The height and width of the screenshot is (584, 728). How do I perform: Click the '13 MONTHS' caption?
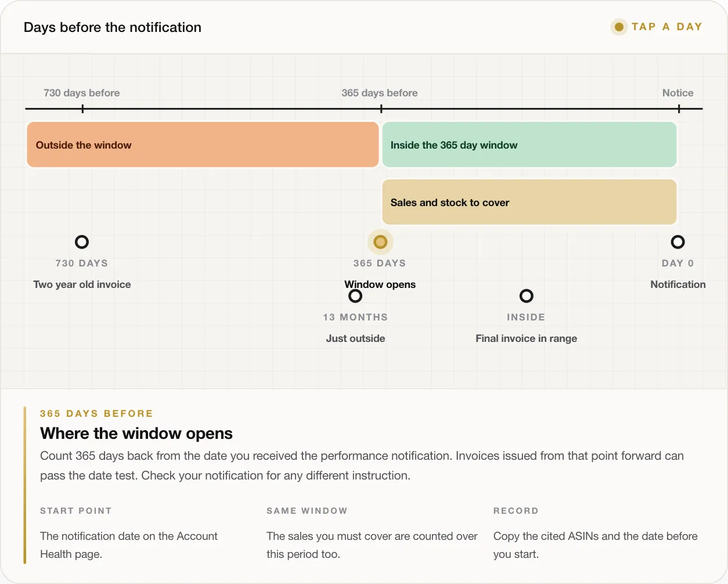coord(355,317)
